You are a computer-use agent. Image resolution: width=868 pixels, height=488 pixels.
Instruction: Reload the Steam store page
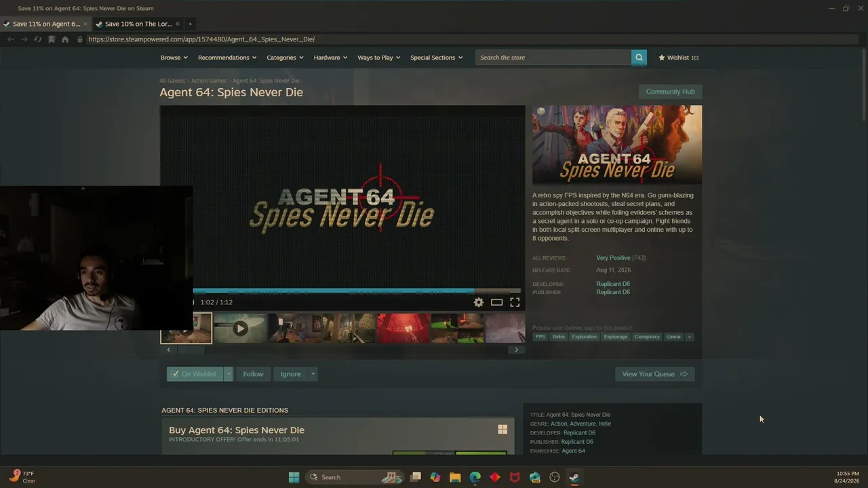tap(38, 39)
